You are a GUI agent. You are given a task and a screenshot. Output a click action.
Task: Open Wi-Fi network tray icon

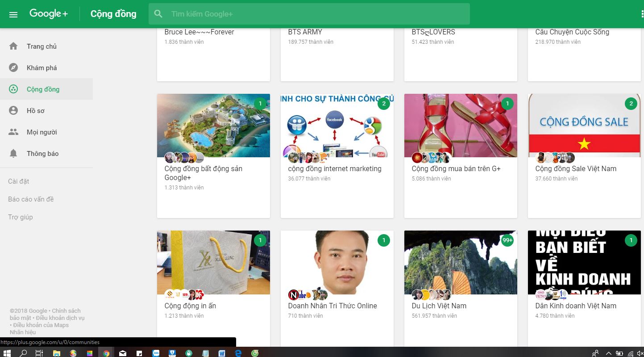630,353
